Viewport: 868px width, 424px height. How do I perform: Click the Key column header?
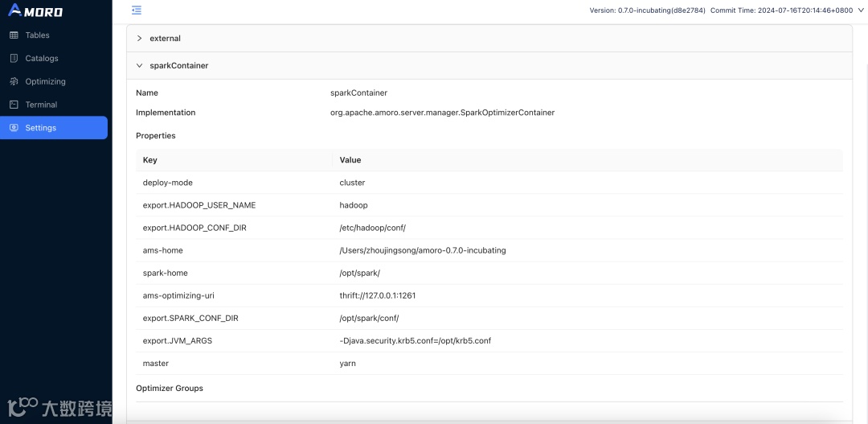(x=150, y=160)
